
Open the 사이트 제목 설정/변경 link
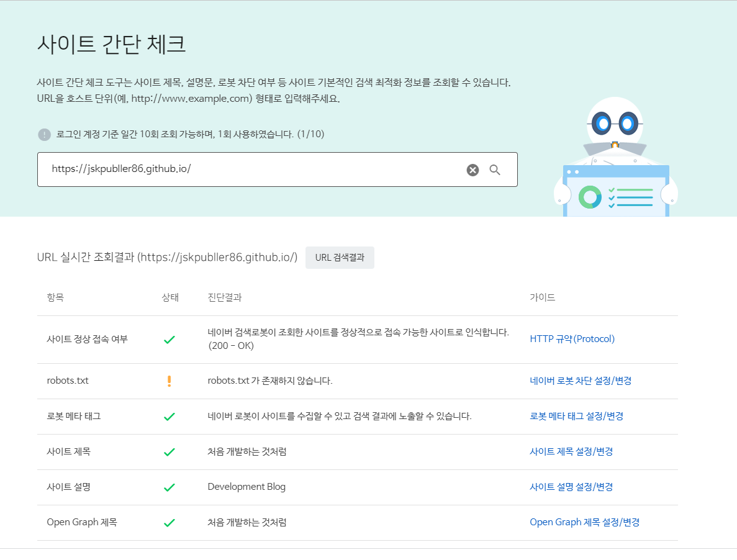point(571,451)
